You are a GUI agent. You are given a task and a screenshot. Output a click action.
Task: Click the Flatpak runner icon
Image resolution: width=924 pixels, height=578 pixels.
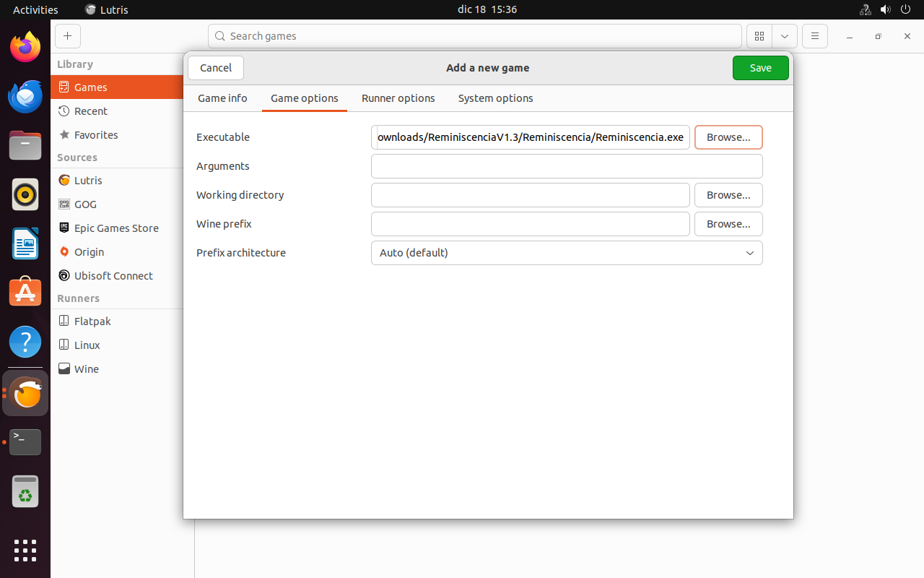pos(64,321)
